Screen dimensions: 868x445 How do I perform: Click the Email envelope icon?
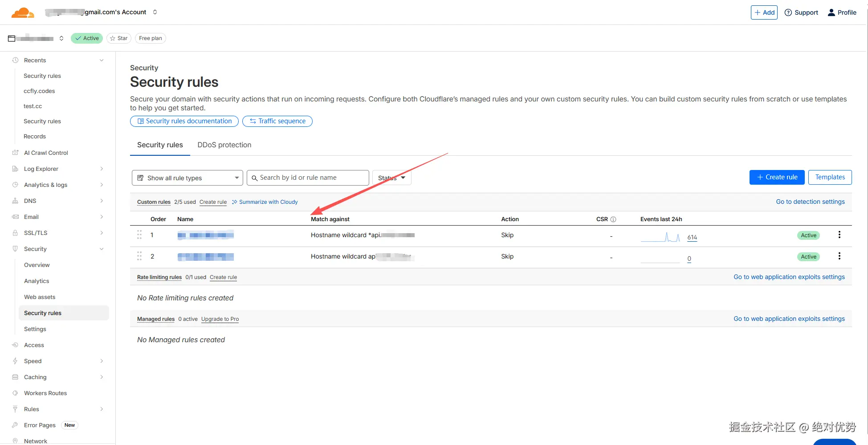pos(15,217)
